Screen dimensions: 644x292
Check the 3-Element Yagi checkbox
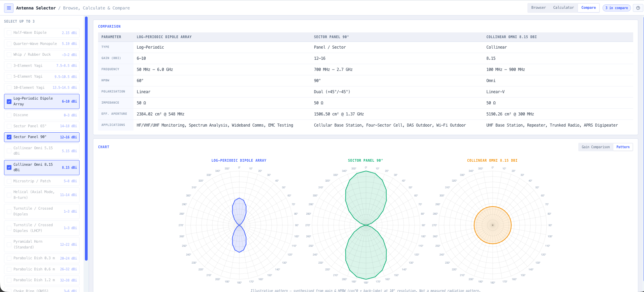click(9, 66)
